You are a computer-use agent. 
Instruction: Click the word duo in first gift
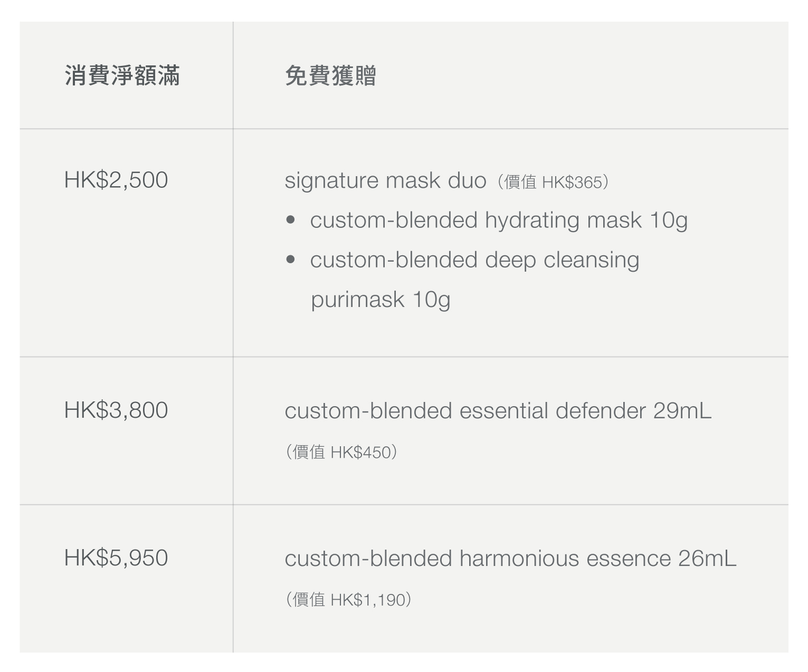pyautogui.click(x=467, y=180)
